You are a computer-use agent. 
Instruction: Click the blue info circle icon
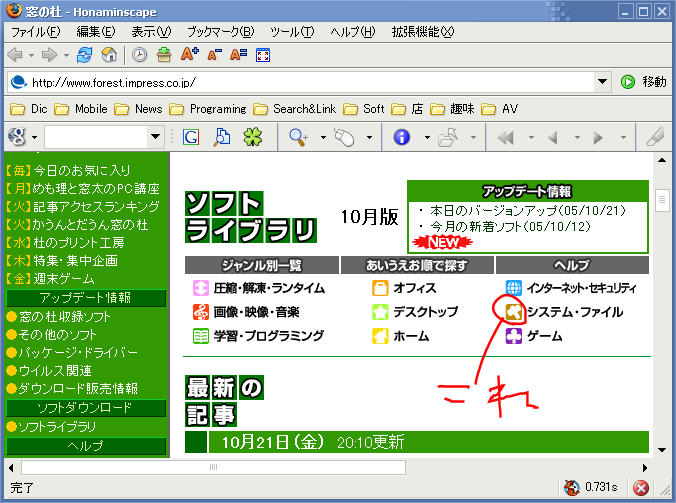401,137
